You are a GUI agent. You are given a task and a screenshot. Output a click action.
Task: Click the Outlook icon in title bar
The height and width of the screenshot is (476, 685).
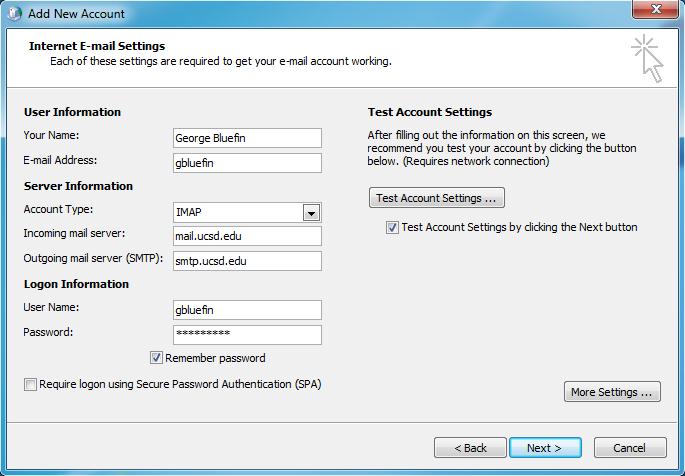(x=14, y=13)
